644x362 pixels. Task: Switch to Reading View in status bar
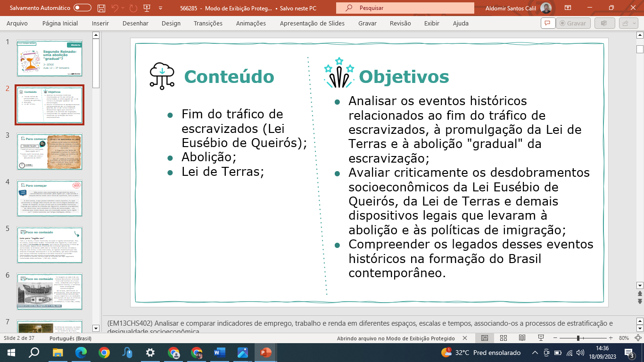coord(522,338)
